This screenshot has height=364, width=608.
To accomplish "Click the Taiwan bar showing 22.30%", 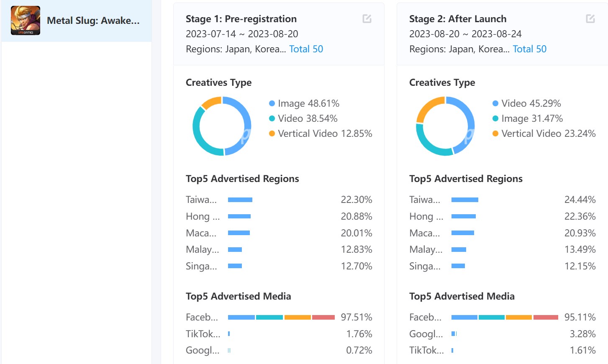I will 240,200.
